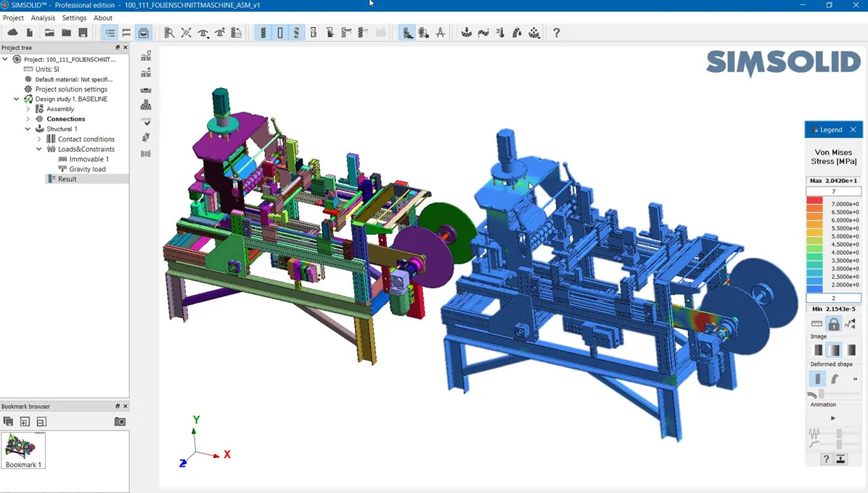Create a new project with document icon

[x=29, y=33]
